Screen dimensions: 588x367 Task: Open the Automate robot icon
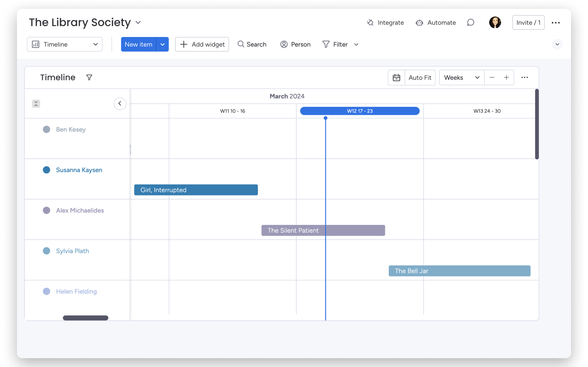click(419, 22)
